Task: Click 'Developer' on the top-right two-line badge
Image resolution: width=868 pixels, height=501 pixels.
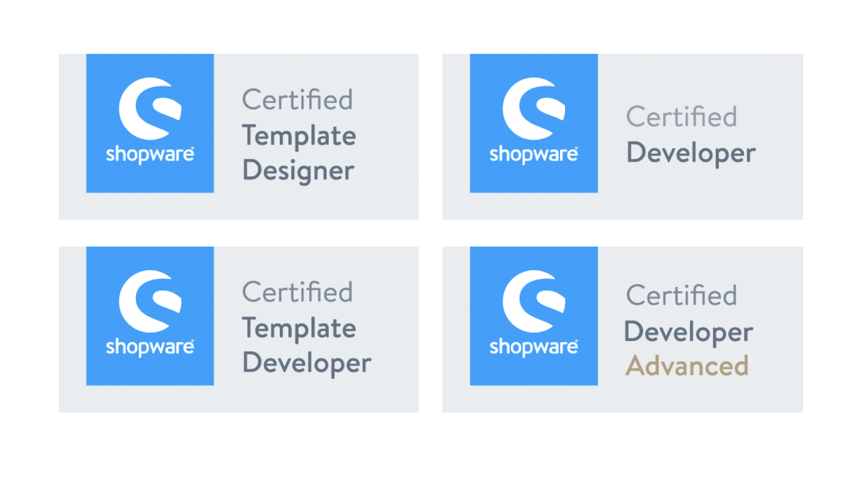Action: pos(691,153)
